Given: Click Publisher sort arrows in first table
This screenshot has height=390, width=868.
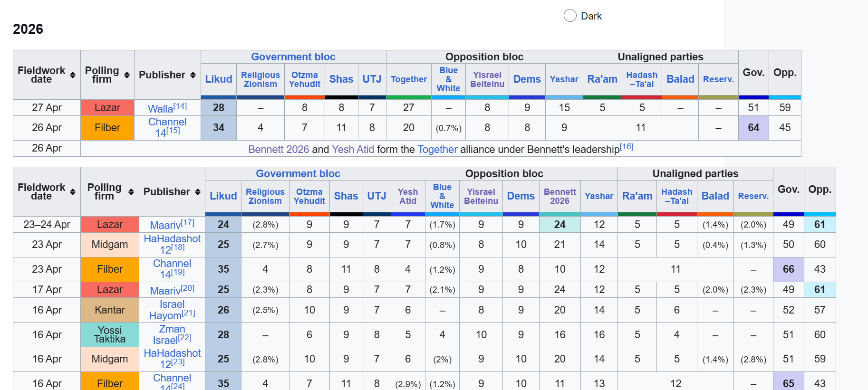Looking at the screenshot, I should coord(193,75).
